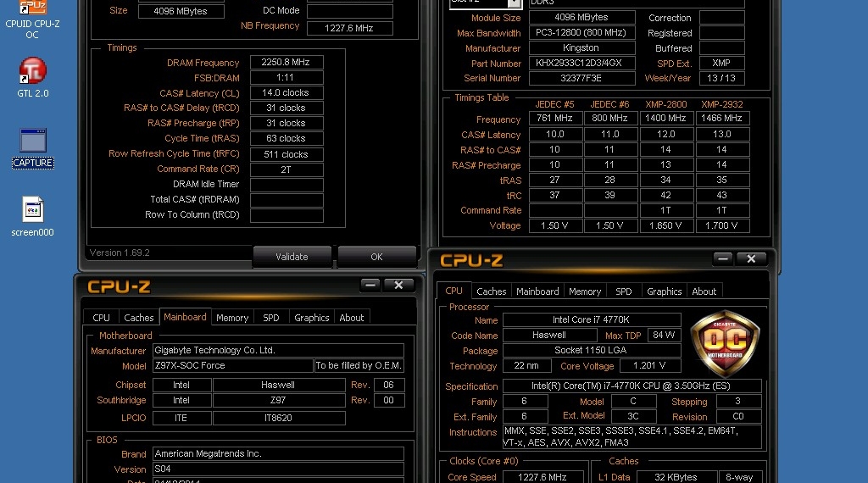This screenshot has height=483, width=868.
Task: Click the Part Number KHX2933C12D3/4GX
Action: pyautogui.click(x=581, y=63)
